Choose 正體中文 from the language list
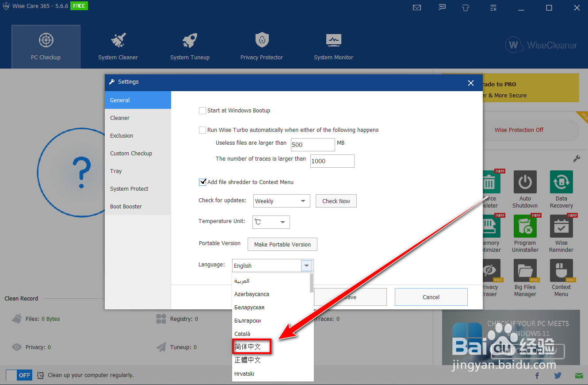This screenshot has width=588, height=385. [x=271, y=360]
